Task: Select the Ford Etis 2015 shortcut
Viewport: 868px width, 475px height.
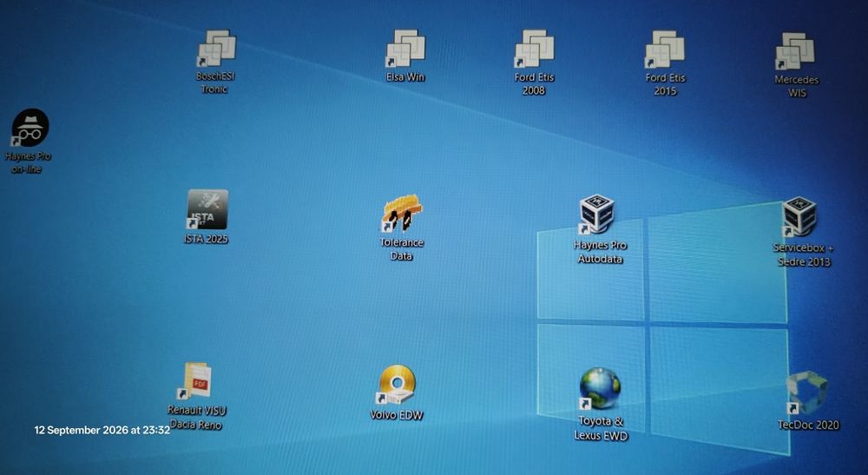Action: pos(665,49)
